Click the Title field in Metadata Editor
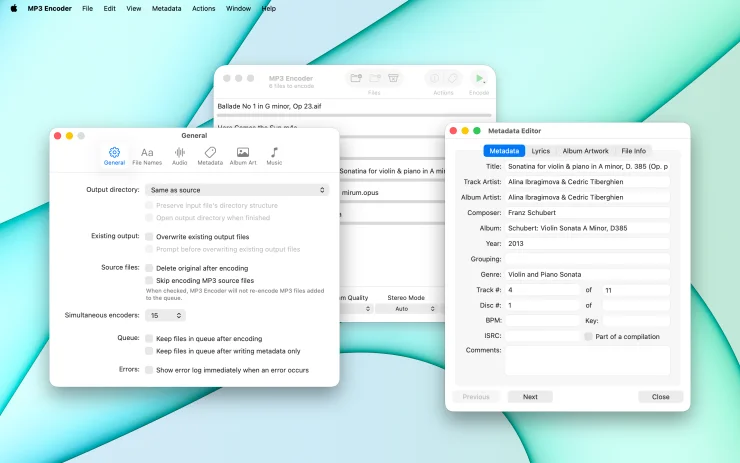The height and width of the screenshot is (463, 740). pos(588,166)
